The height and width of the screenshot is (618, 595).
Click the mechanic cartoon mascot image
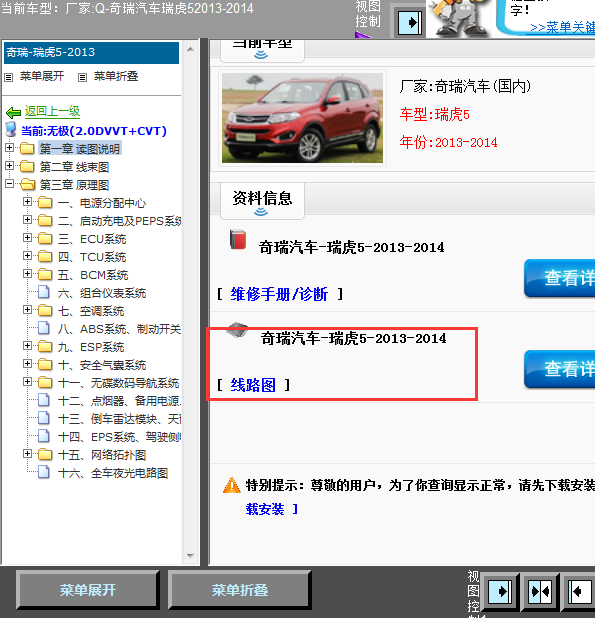click(459, 19)
